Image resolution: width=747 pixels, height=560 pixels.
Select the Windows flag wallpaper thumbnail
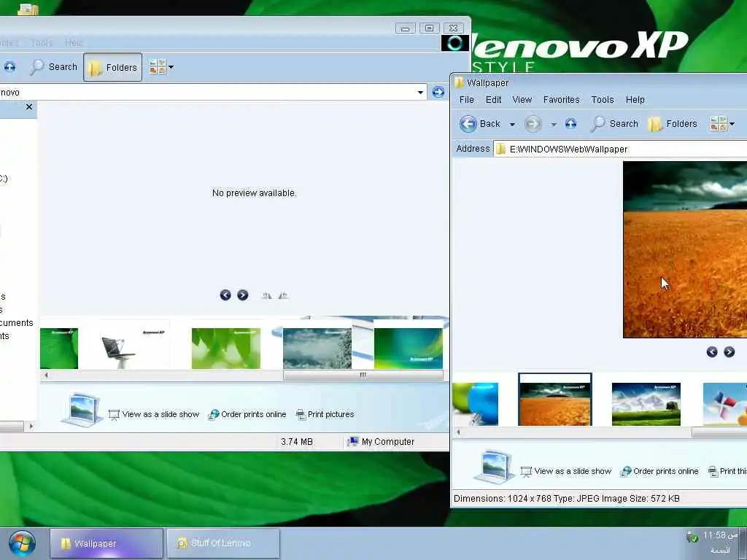point(725,404)
